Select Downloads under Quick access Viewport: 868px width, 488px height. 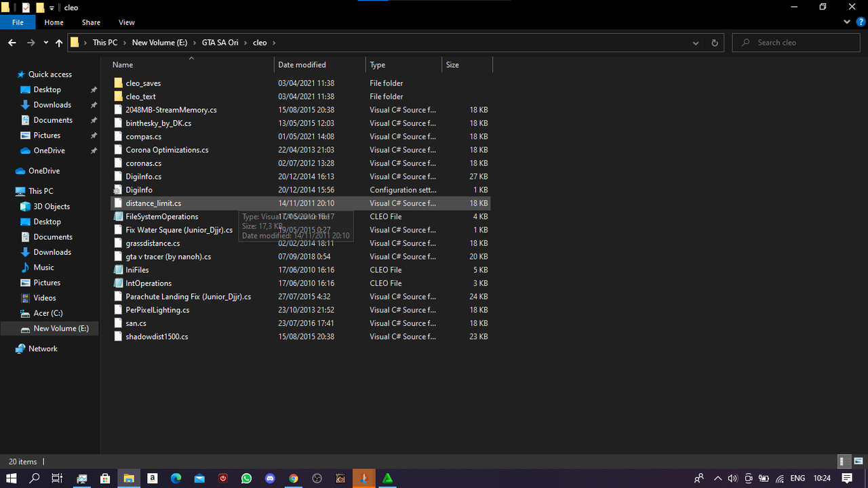coord(52,105)
